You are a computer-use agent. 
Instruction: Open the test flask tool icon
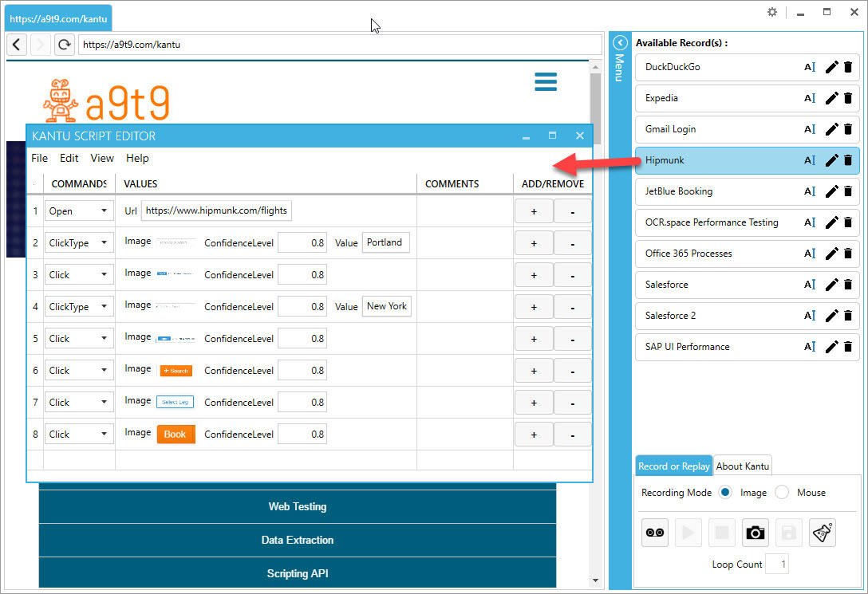(x=823, y=533)
